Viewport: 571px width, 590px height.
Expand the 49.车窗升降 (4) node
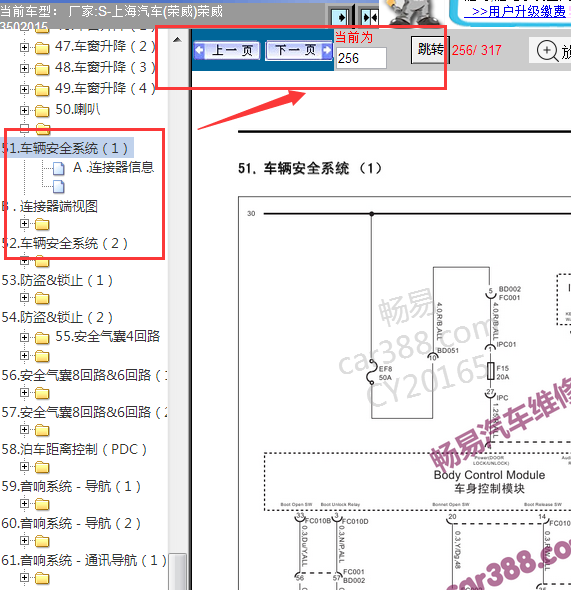click(24, 90)
